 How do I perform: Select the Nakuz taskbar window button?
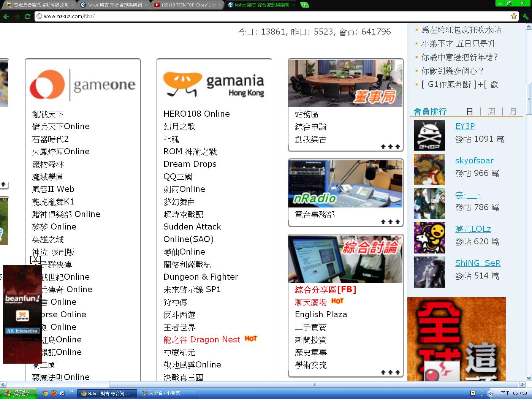pyautogui.click(x=108, y=393)
